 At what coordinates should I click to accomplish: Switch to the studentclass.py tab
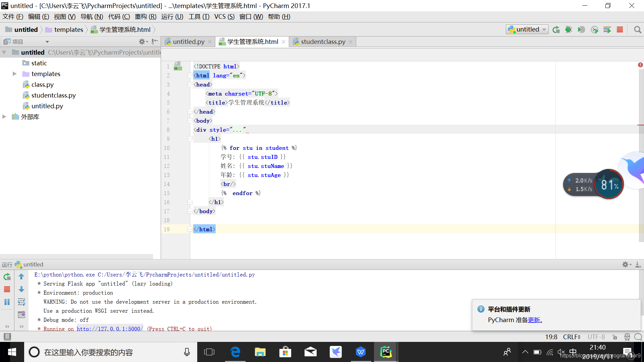coord(323,42)
